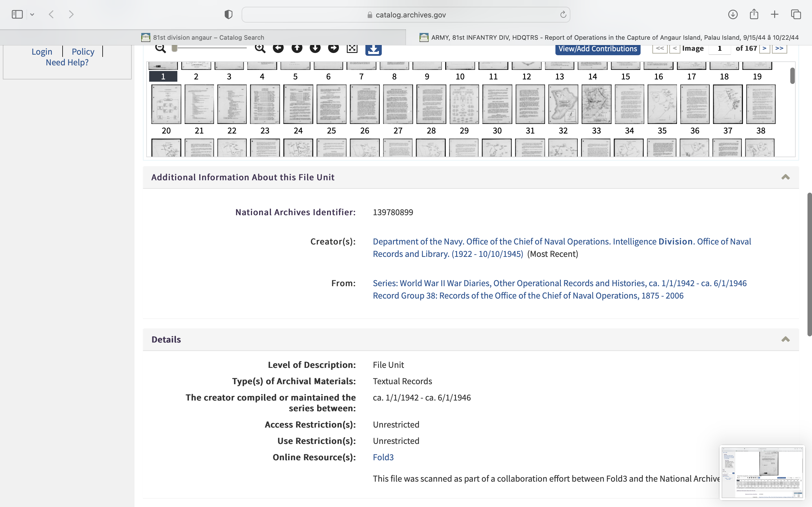Viewport: 812px width, 507px height.
Task: Pan image up with arrow icon
Action: click(x=297, y=48)
